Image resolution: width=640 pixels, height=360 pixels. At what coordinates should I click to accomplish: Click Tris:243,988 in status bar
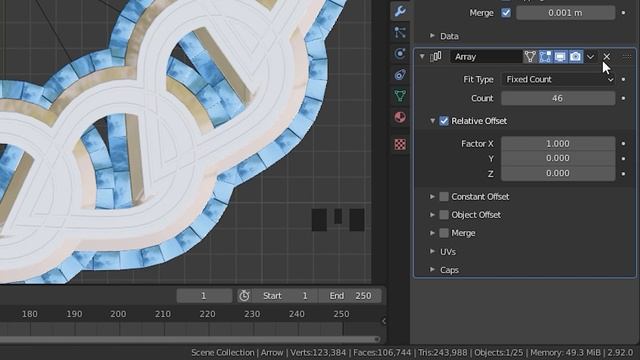click(443, 353)
